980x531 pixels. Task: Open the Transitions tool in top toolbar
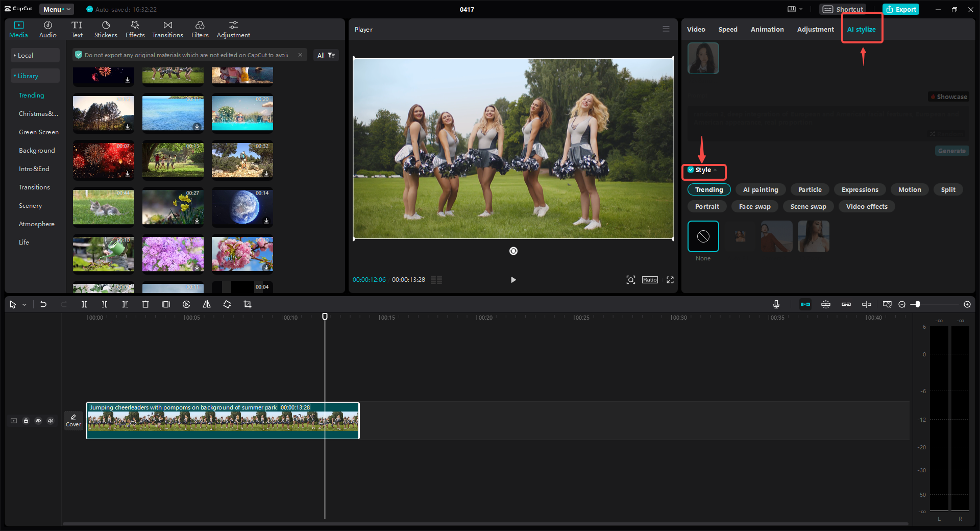point(167,30)
